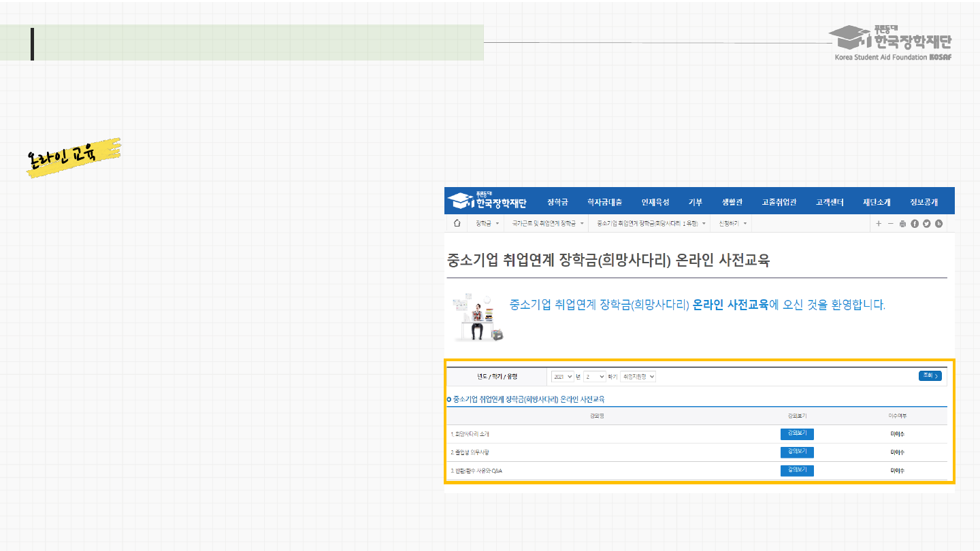The image size is (980, 551).
Task: Click the plus zoom-in icon
Action: pyautogui.click(x=879, y=224)
